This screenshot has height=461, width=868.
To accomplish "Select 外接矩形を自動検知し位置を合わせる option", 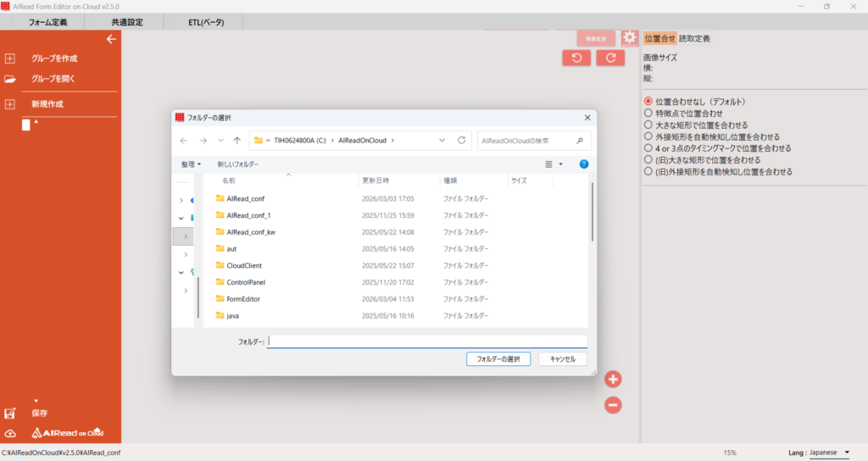I will click(x=648, y=136).
